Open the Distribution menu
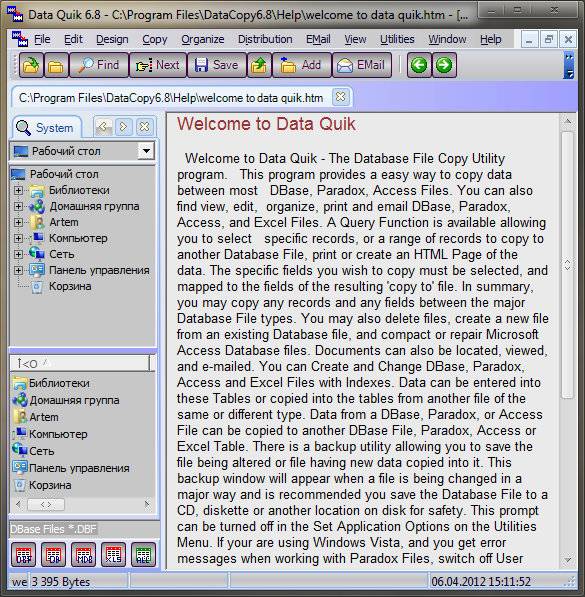 265,39
